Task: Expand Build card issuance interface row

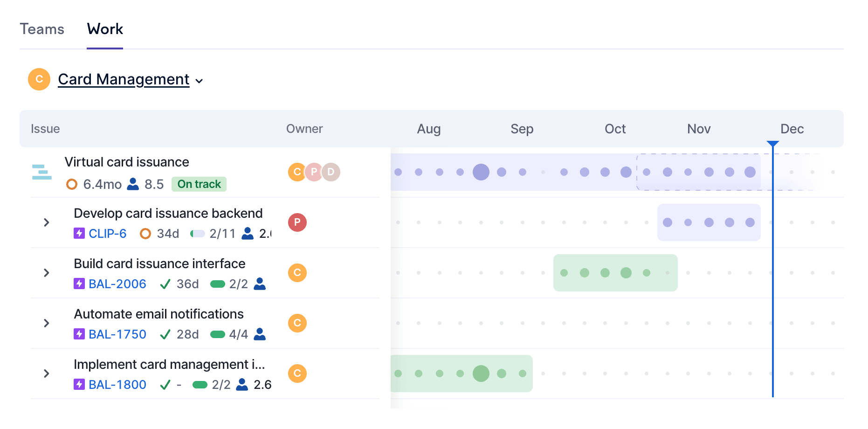Action: click(x=47, y=273)
